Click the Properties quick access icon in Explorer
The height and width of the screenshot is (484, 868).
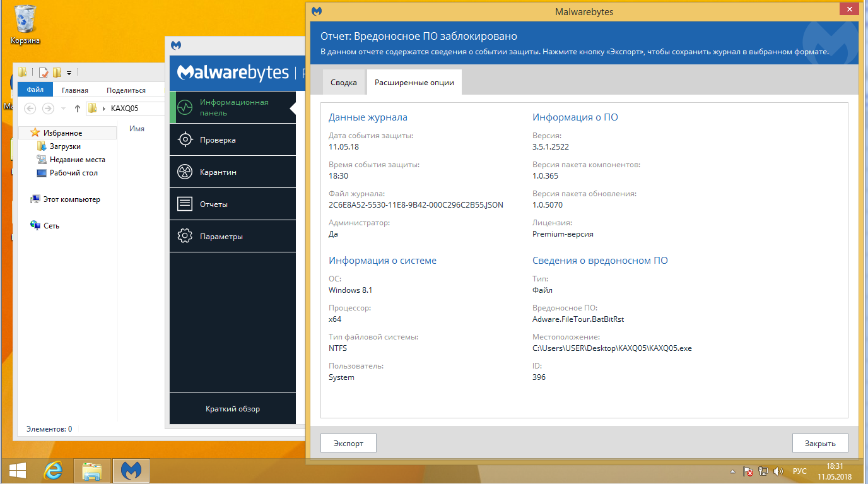(44, 72)
